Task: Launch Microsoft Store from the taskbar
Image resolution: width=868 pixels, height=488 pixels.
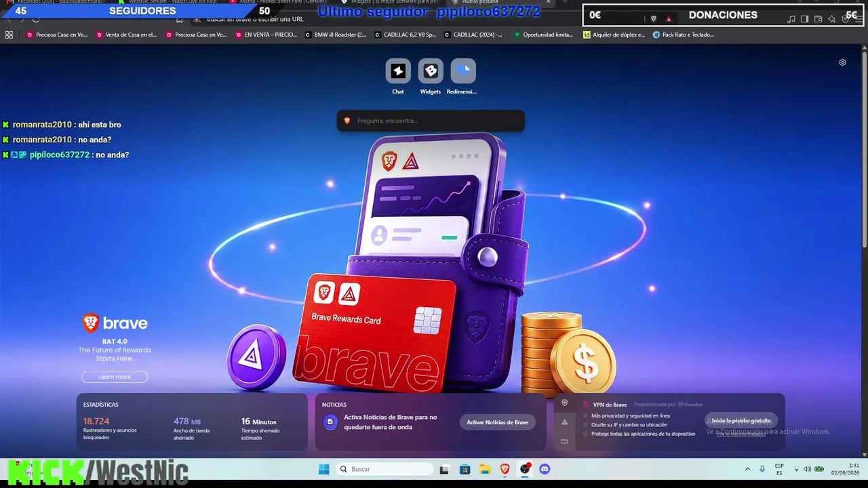Action: click(x=465, y=469)
